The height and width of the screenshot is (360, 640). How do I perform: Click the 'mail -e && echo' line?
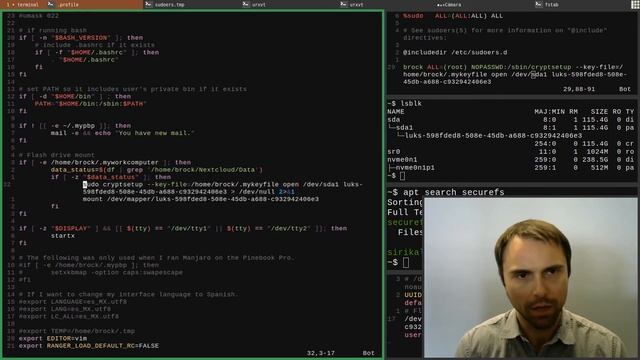click(x=122, y=133)
